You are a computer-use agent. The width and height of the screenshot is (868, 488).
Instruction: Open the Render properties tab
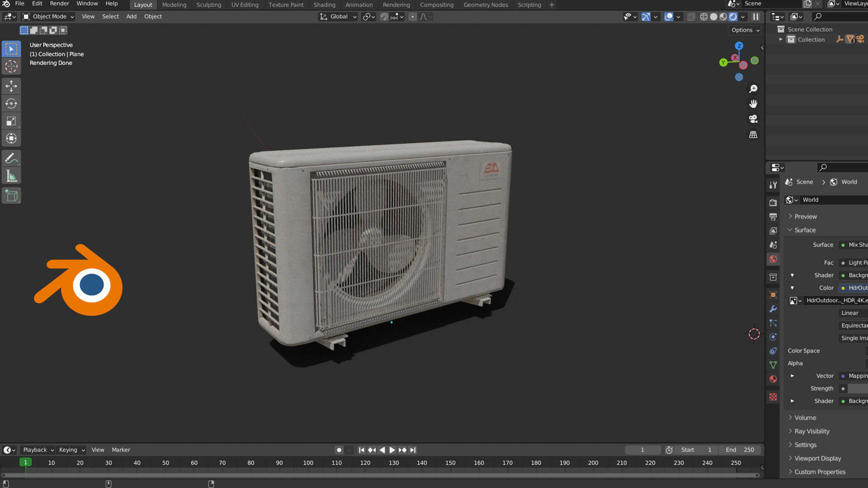pos(774,203)
